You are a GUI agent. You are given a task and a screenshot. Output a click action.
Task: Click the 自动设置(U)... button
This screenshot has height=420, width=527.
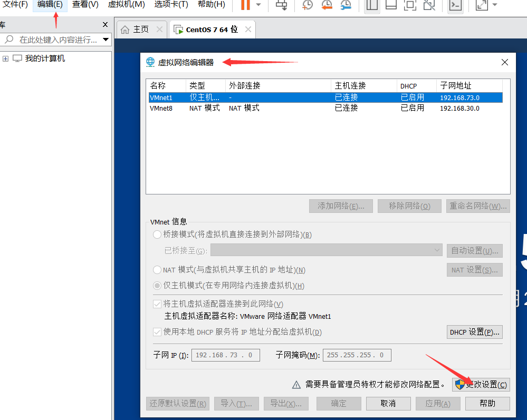coord(475,251)
